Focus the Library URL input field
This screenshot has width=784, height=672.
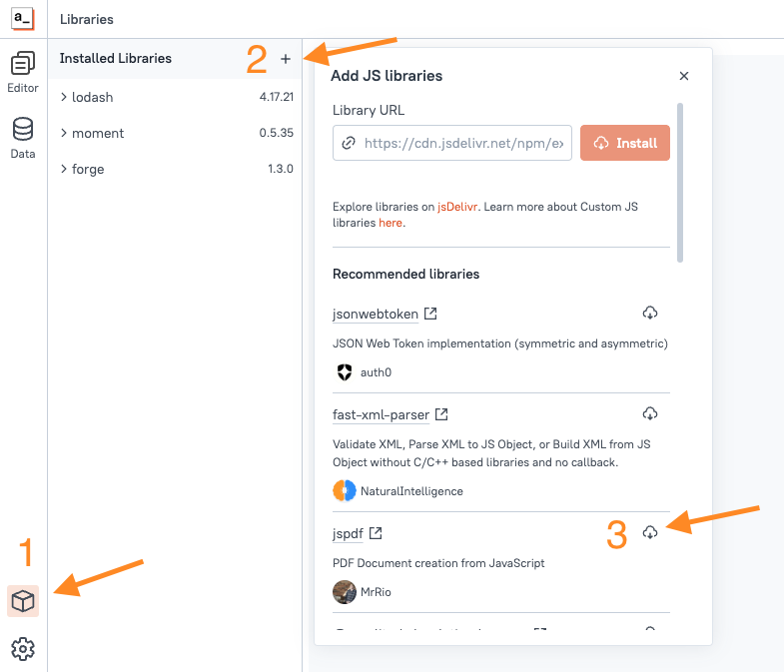pos(452,143)
